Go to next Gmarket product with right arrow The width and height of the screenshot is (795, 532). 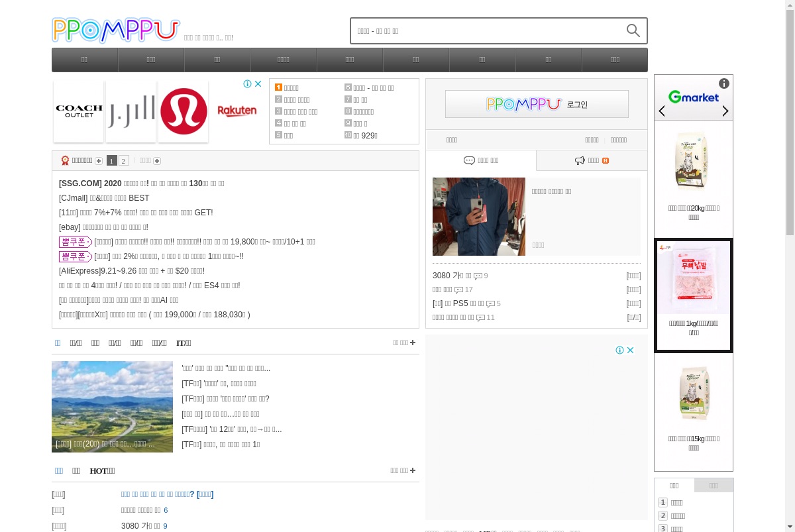point(725,111)
